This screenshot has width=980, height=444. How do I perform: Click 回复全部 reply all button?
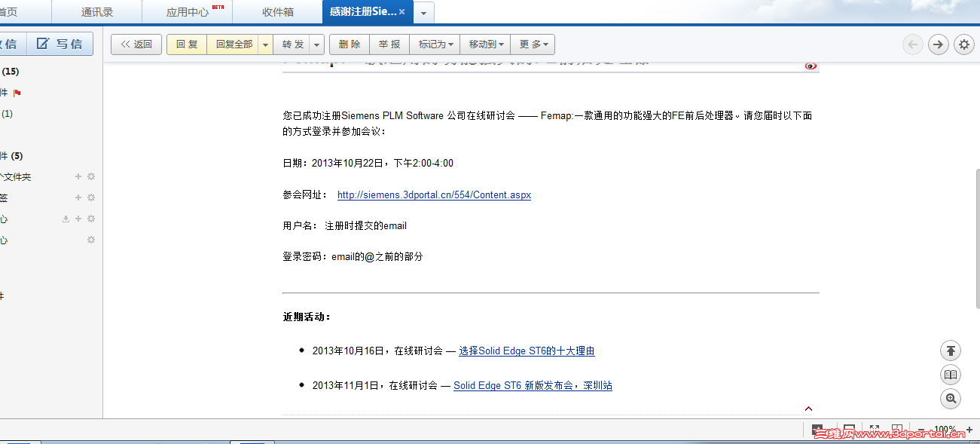(x=234, y=44)
